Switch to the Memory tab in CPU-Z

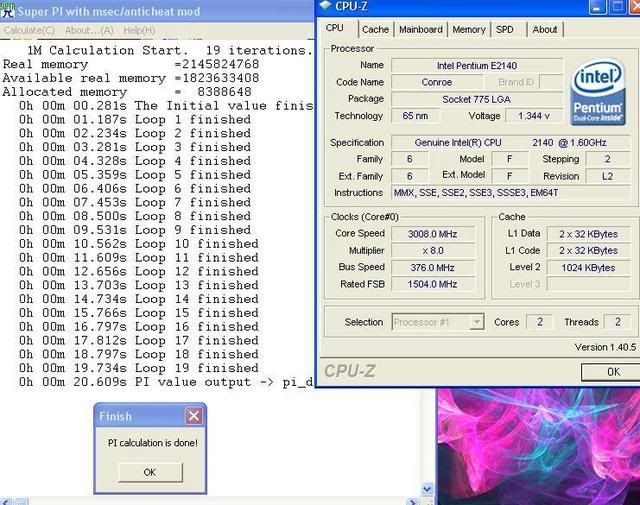click(x=469, y=29)
